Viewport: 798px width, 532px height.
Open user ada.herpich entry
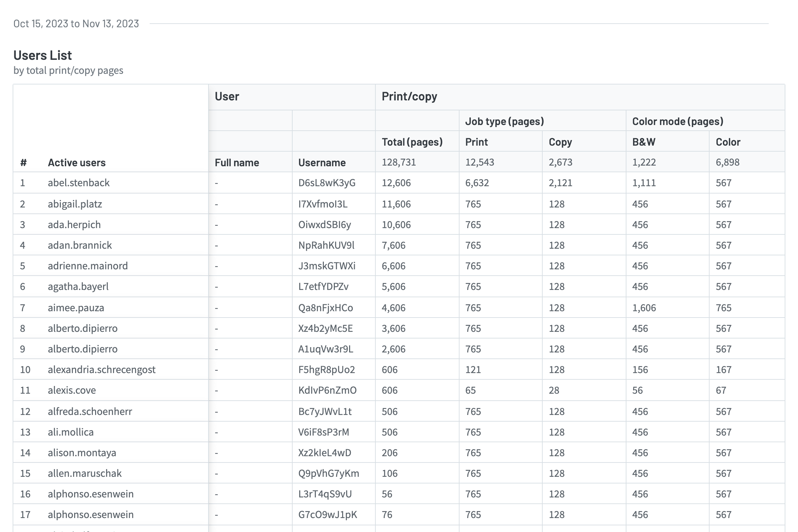tap(74, 225)
